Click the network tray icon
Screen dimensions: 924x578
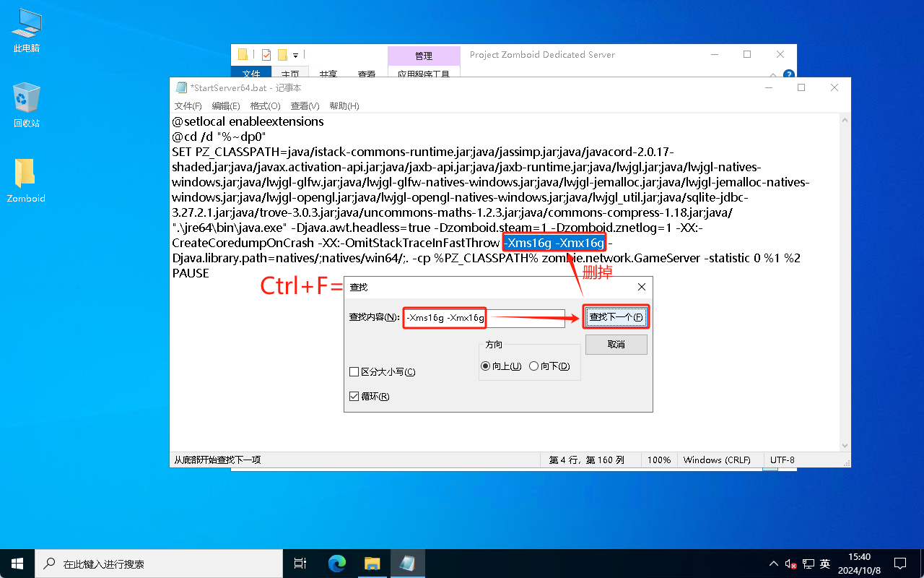pyautogui.click(x=808, y=564)
